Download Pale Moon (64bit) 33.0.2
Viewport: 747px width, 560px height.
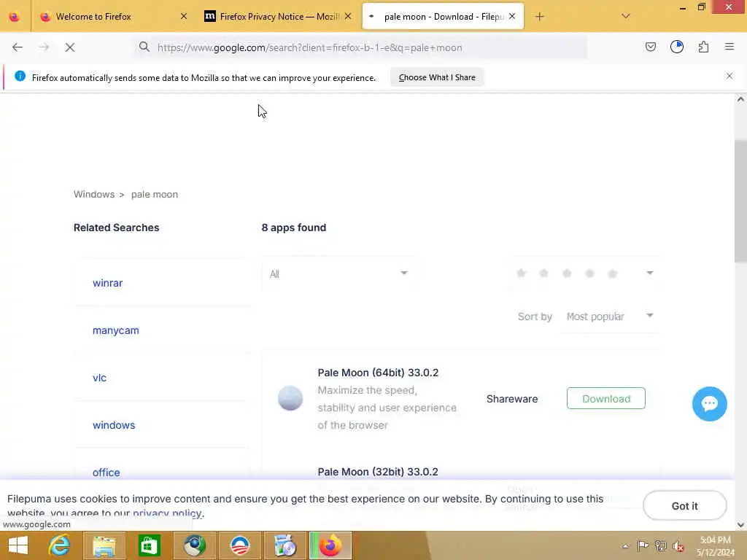click(606, 399)
